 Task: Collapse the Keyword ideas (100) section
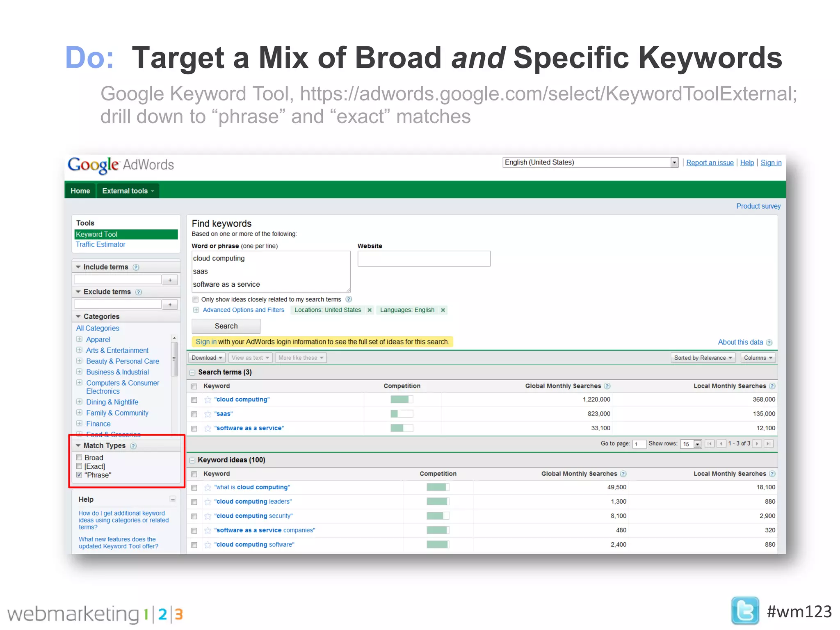[x=192, y=460]
